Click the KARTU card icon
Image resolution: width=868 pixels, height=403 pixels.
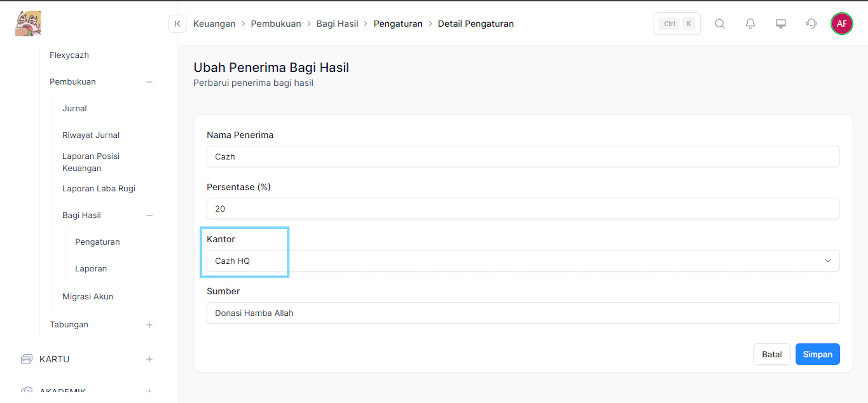pyautogui.click(x=27, y=359)
